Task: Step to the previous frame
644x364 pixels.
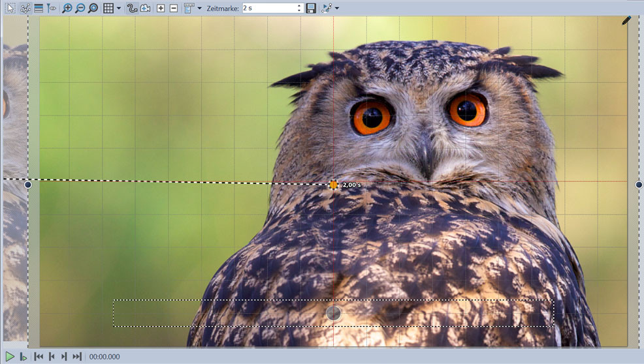Action: click(52, 357)
